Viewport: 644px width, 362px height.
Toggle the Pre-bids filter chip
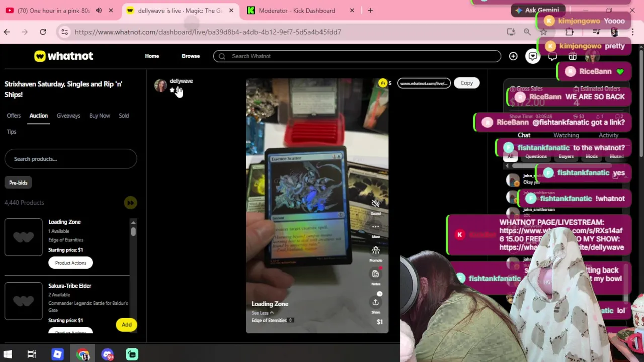[x=18, y=183]
